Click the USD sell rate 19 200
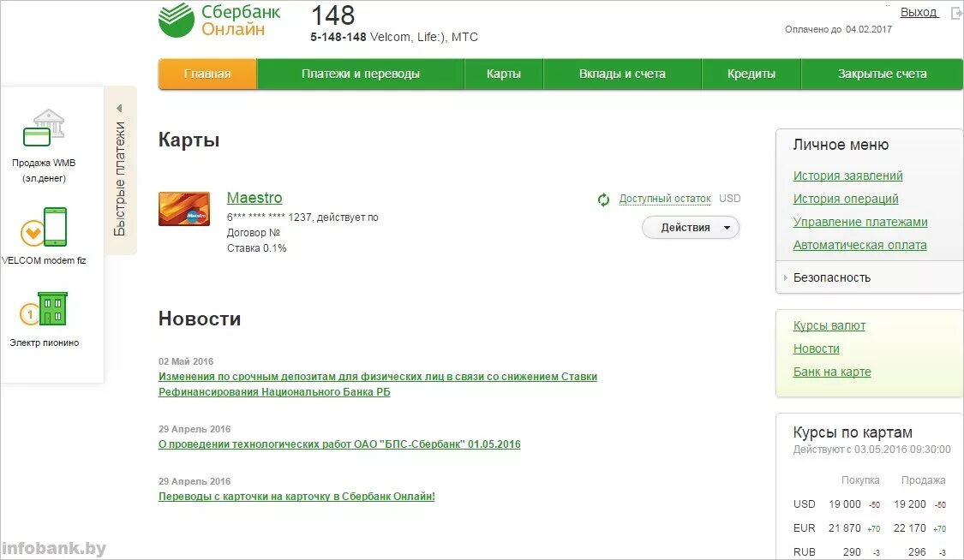The image size is (964, 560). (x=909, y=504)
